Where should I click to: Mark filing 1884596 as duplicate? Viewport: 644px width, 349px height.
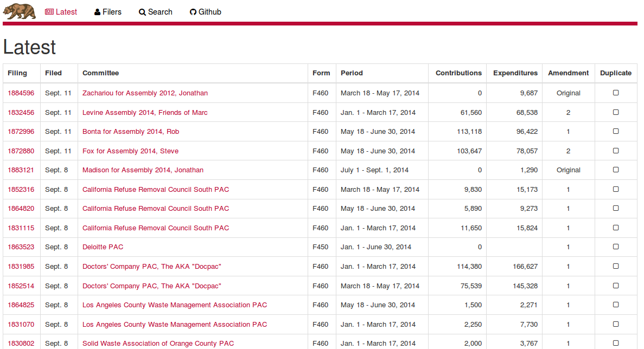click(616, 93)
